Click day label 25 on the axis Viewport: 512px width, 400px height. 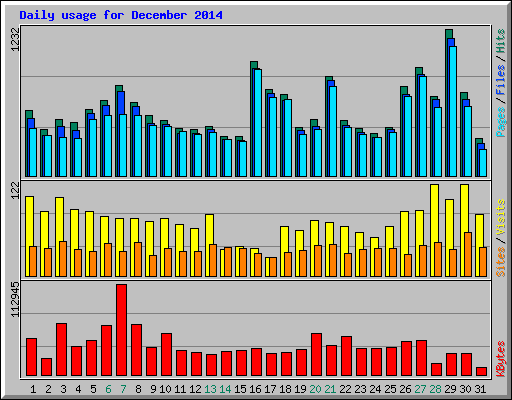(390, 389)
